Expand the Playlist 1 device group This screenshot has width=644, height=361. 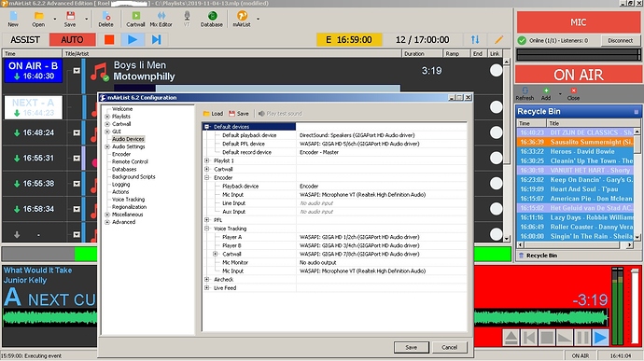(207, 160)
